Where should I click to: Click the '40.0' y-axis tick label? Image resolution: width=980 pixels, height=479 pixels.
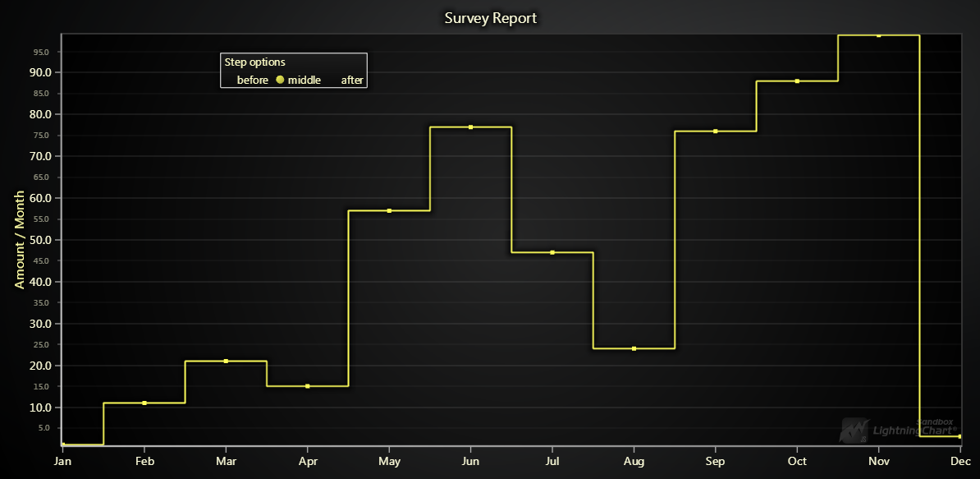[x=39, y=282]
